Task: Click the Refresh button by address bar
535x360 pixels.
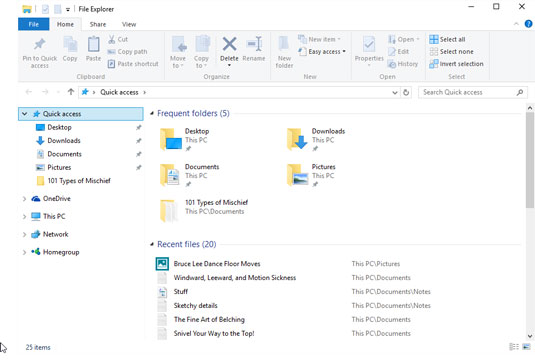Action: (x=406, y=92)
